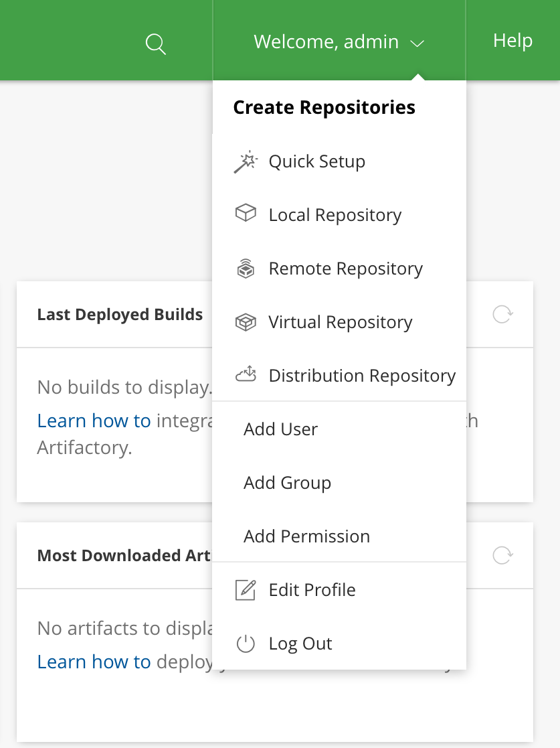Click the Edit Profile pencil icon
The image size is (560, 748).
coord(246,589)
